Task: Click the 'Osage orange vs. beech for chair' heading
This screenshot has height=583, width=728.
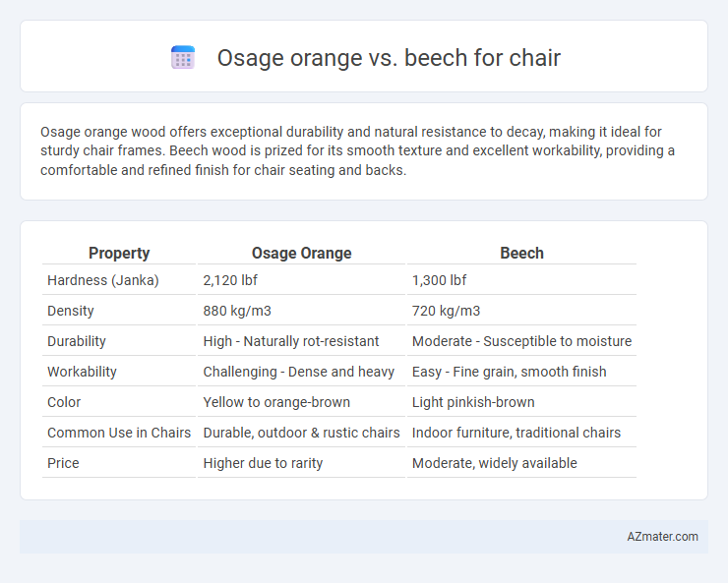Action: tap(389, 58)
